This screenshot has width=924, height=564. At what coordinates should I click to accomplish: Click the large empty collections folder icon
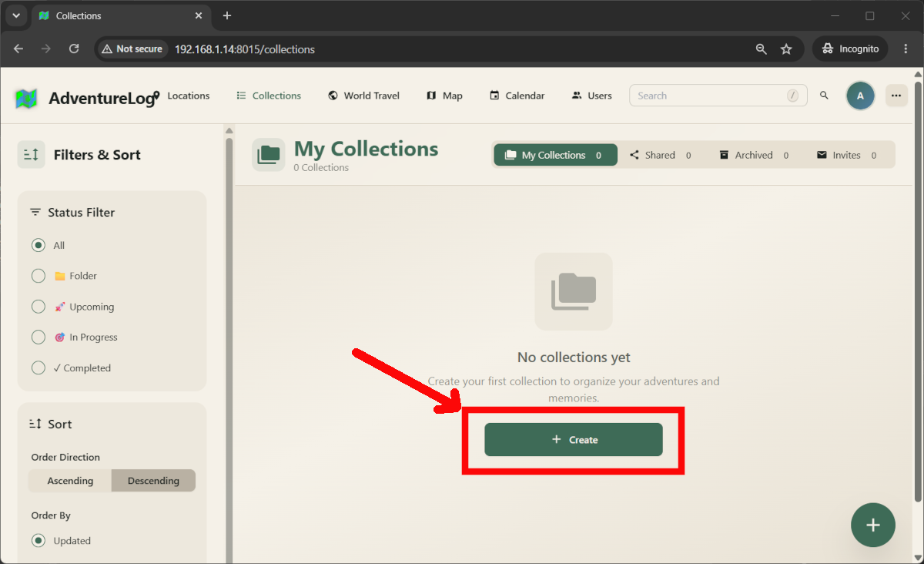pos(574,291)
